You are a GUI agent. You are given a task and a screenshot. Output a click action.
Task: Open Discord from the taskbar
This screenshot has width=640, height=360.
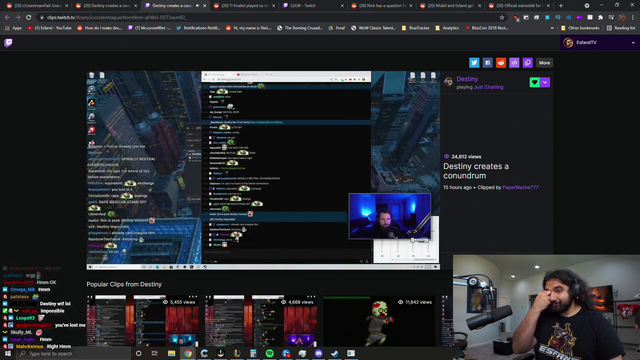[x=319, y=353]
